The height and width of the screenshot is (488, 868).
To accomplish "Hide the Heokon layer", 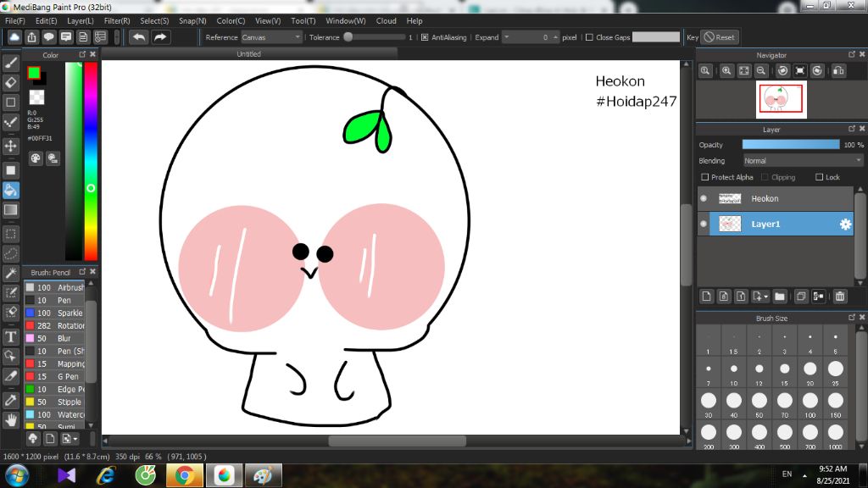I will (704, 198).
